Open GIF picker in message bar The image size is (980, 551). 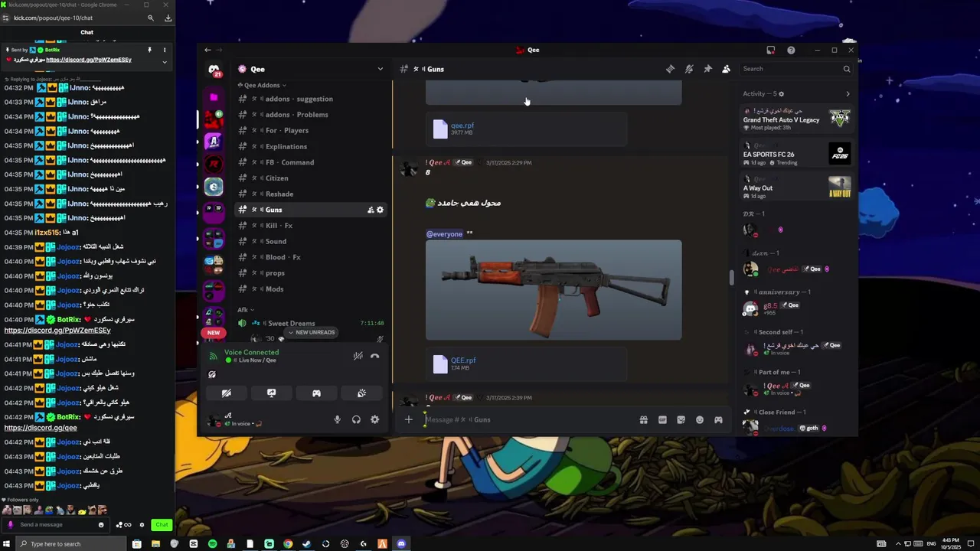(x=662, y=419)
